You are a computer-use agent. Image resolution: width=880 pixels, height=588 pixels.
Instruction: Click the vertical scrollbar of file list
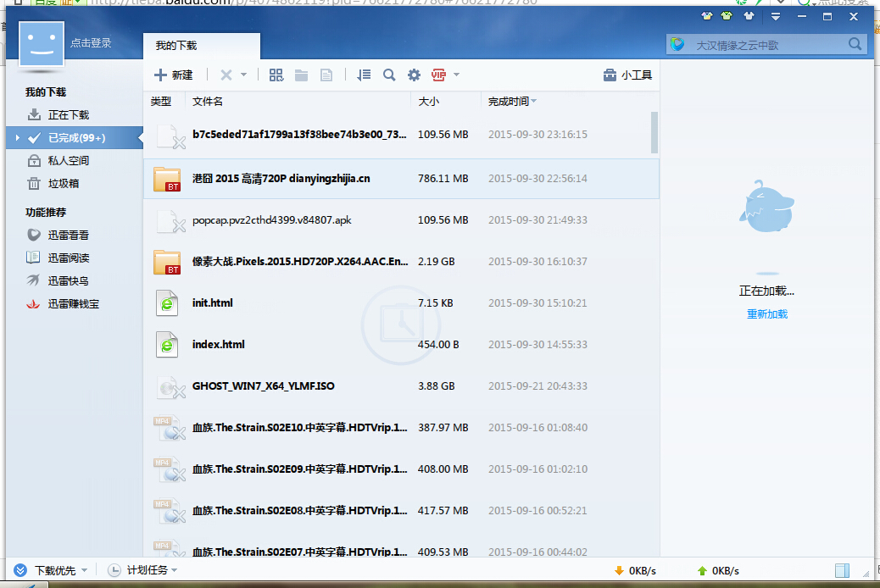[x=654, y=132]
